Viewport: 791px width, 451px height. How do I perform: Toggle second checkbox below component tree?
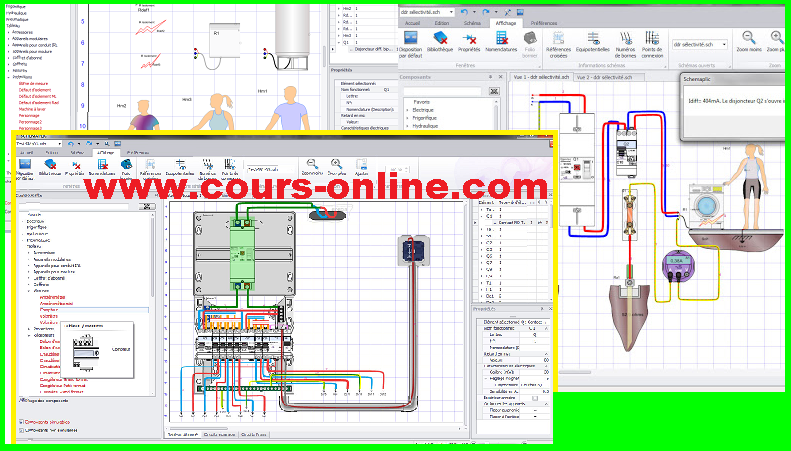click(x=21, y=430)
